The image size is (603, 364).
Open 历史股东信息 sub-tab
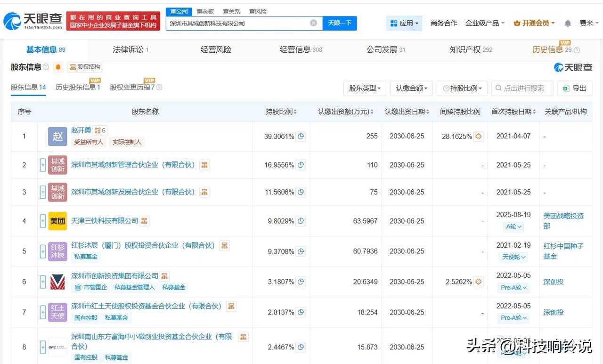click(x=78, y=87)
